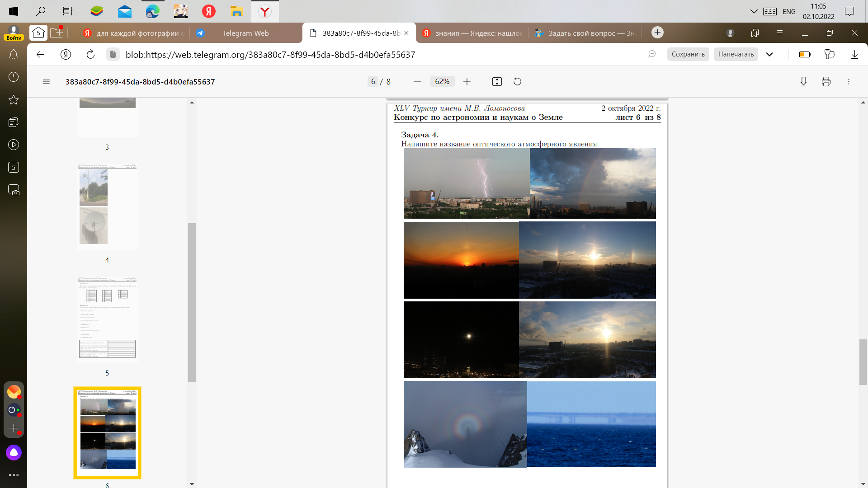Image resolution: width=868 pixels, height=488 pixels.
Task: Add a sidebar app with plus button
Action: pyautogui.click(x=14, y=428)
